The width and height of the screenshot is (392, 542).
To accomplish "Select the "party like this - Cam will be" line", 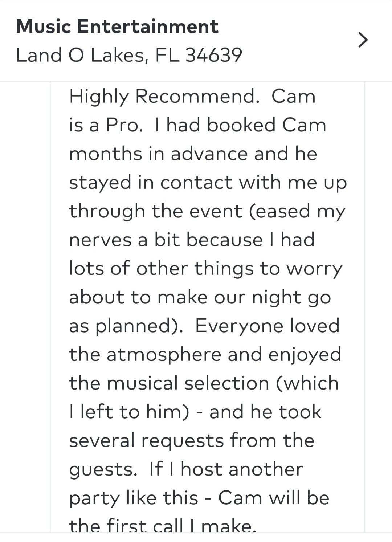I will 199,498.
